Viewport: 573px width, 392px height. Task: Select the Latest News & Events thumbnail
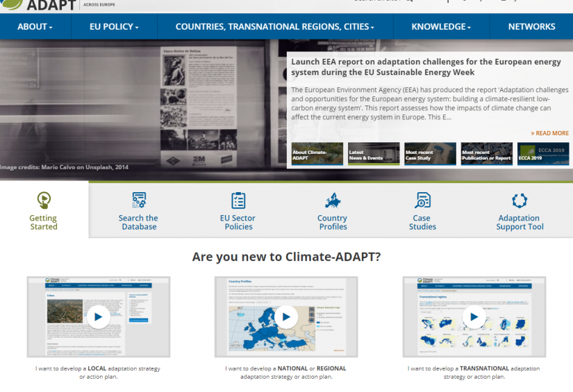(x=374, y=153)
